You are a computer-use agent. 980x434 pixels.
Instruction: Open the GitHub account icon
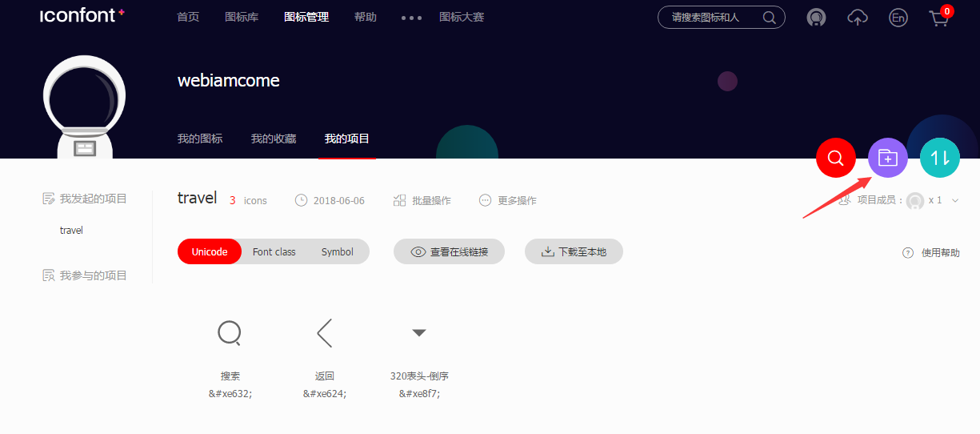click(x=816, y=18)
